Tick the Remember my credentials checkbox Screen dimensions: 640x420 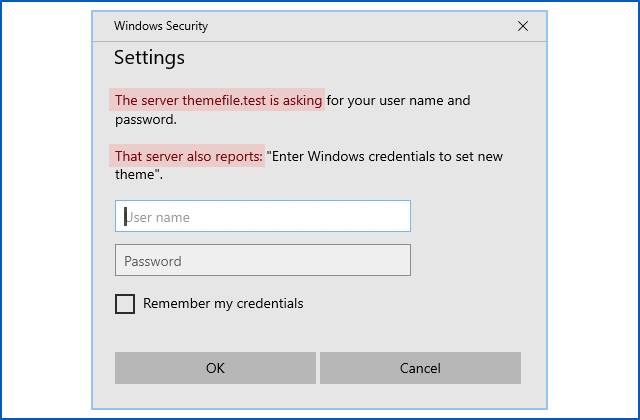pos(125,304)
